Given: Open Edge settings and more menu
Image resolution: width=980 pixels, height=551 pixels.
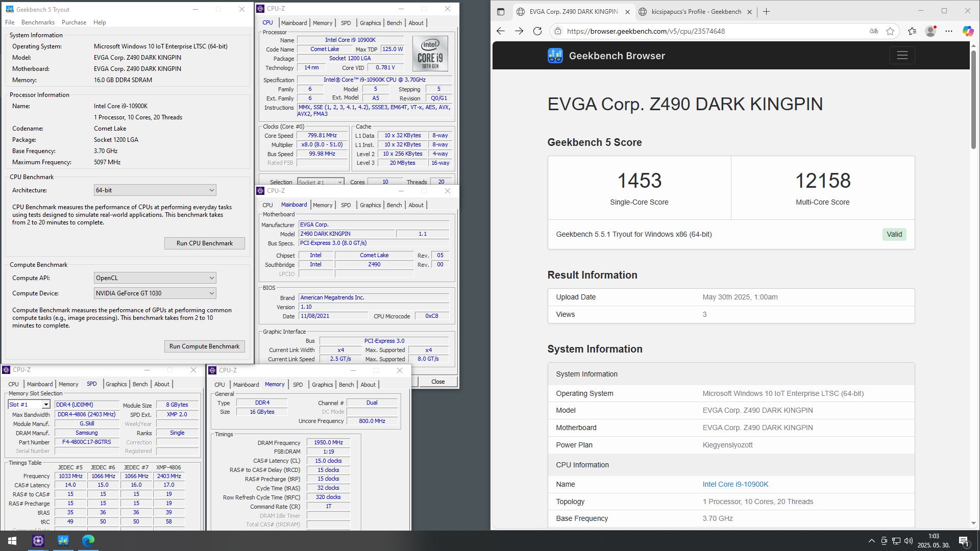Looking at the screenshot, I should (949, 31).
